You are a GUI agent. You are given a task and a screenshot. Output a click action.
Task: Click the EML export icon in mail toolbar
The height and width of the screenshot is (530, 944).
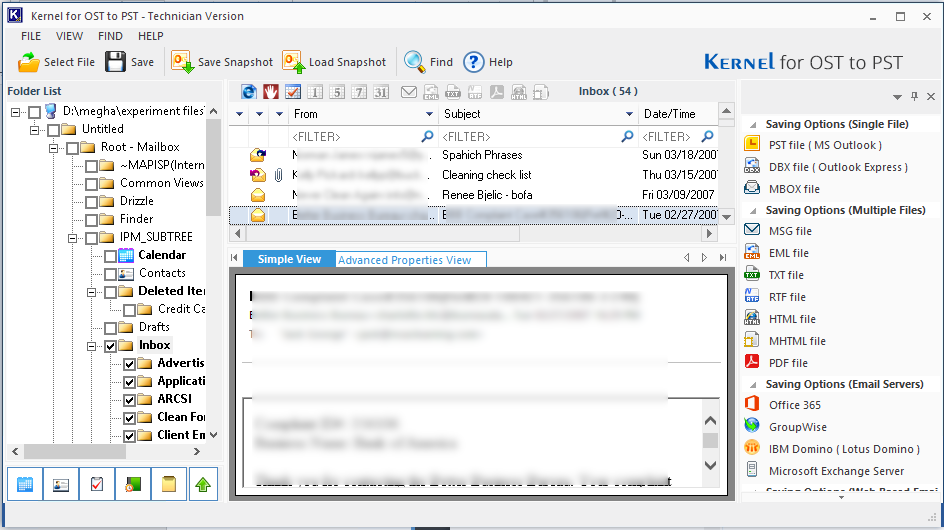431,92
